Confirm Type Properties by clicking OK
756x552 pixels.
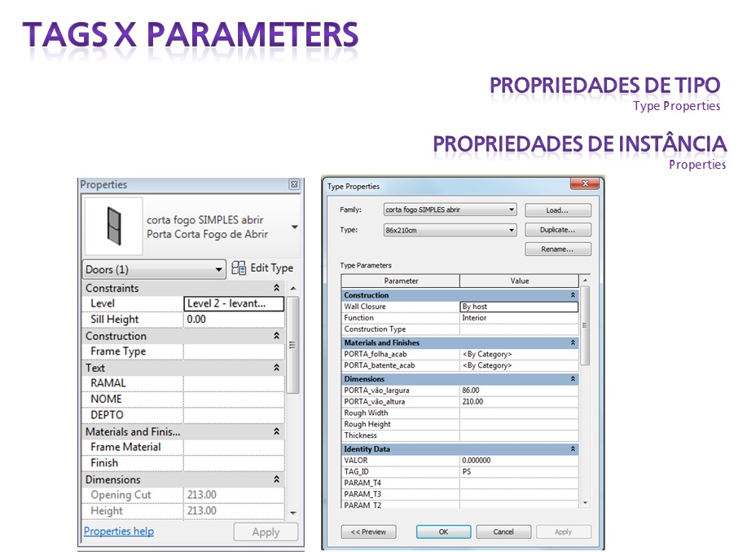pyautogui.click(x=443, y=531)
